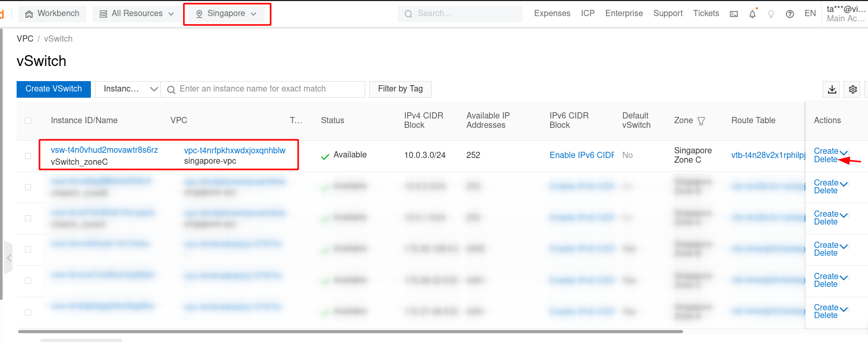Open the Expenses menu
This screenshot has width=868, height=342.
552,14
